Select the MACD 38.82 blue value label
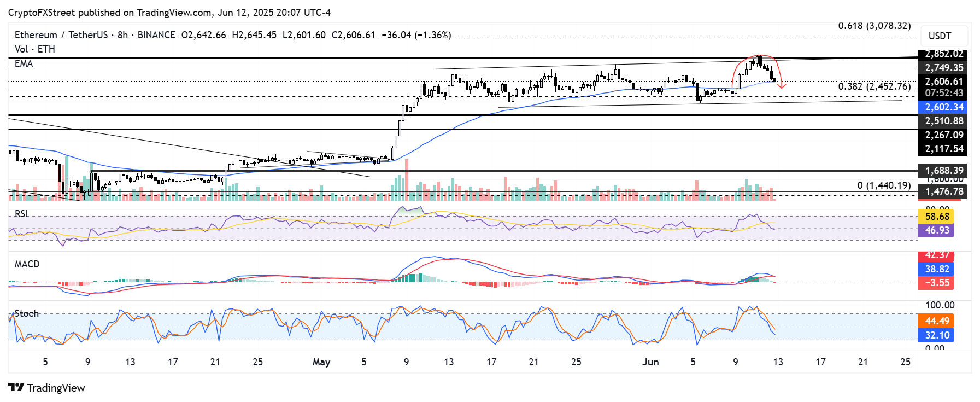Image resolution: width=980 pixels, height=402 pixels. pos(936,269)
